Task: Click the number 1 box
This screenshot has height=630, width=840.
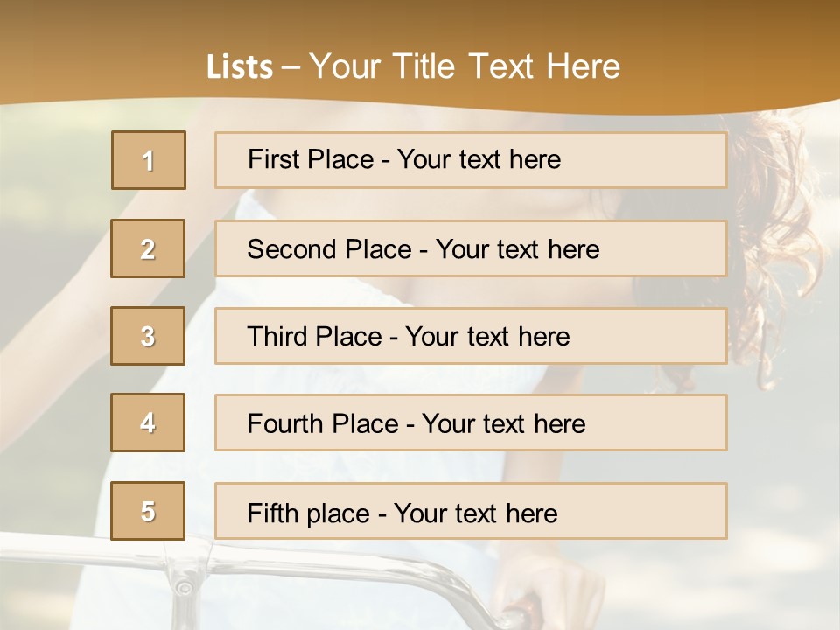Action: (x=149, y=160)
